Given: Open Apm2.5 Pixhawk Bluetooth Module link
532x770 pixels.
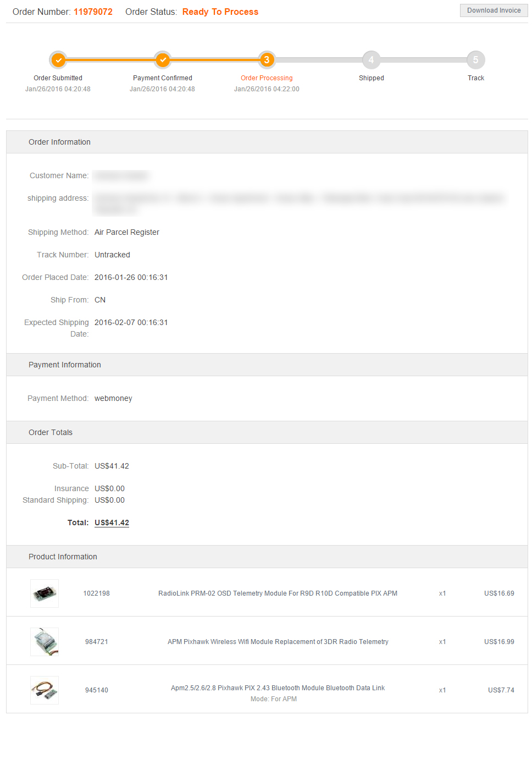Looking at the screenshot, I should pyautogui.click(x=278, y=688).
